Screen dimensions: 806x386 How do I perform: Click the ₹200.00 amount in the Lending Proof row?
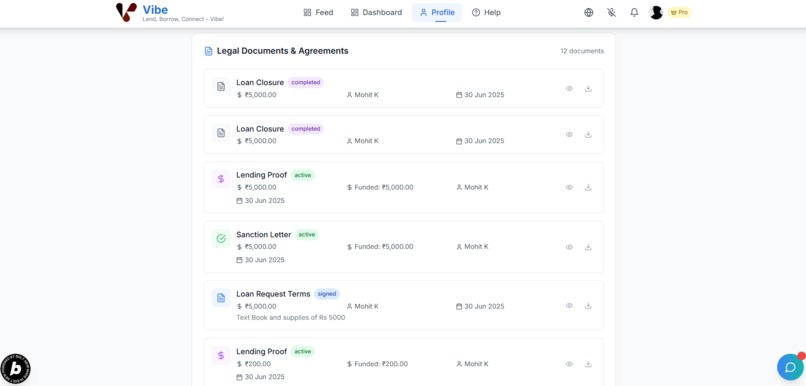click(257, 364)
